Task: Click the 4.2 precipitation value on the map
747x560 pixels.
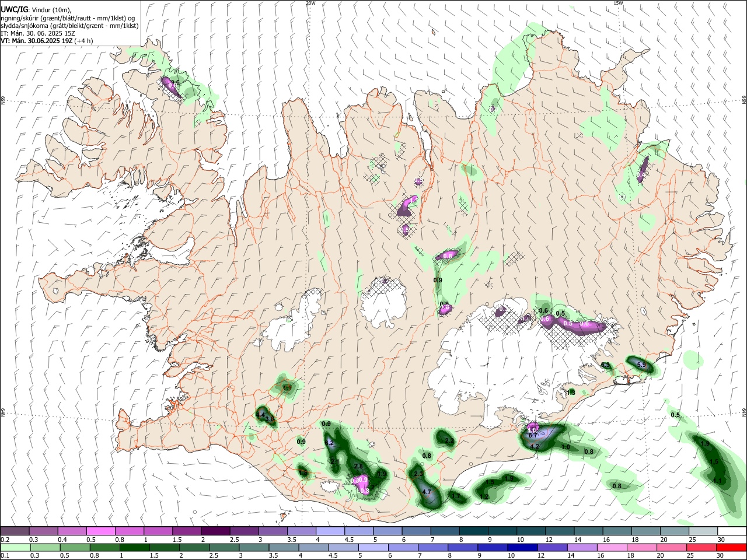Action: point(534,446)
